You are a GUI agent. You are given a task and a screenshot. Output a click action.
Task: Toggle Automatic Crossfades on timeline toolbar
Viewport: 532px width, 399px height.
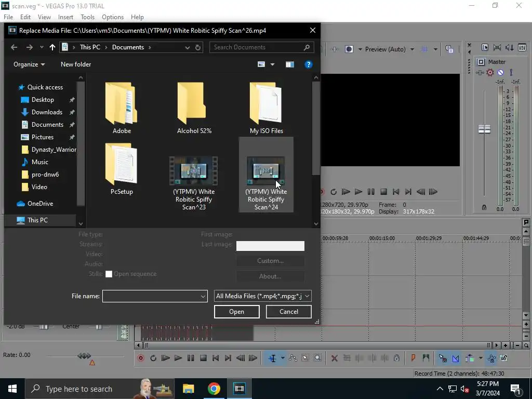click(456, 357)
